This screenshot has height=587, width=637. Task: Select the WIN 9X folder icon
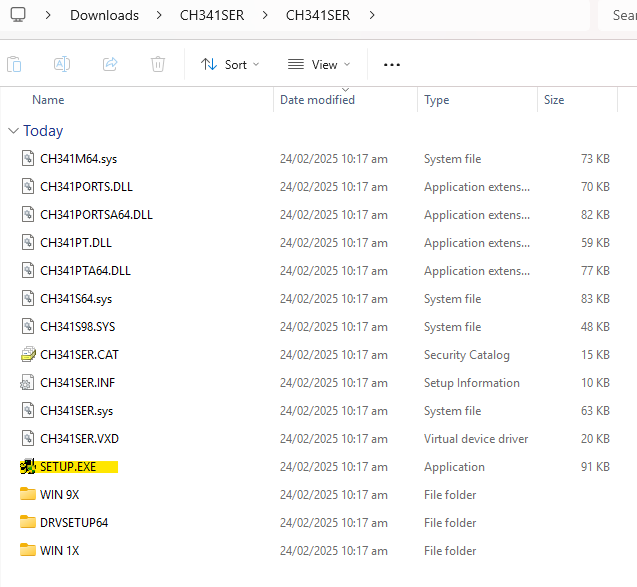click(x=28, y=494)
